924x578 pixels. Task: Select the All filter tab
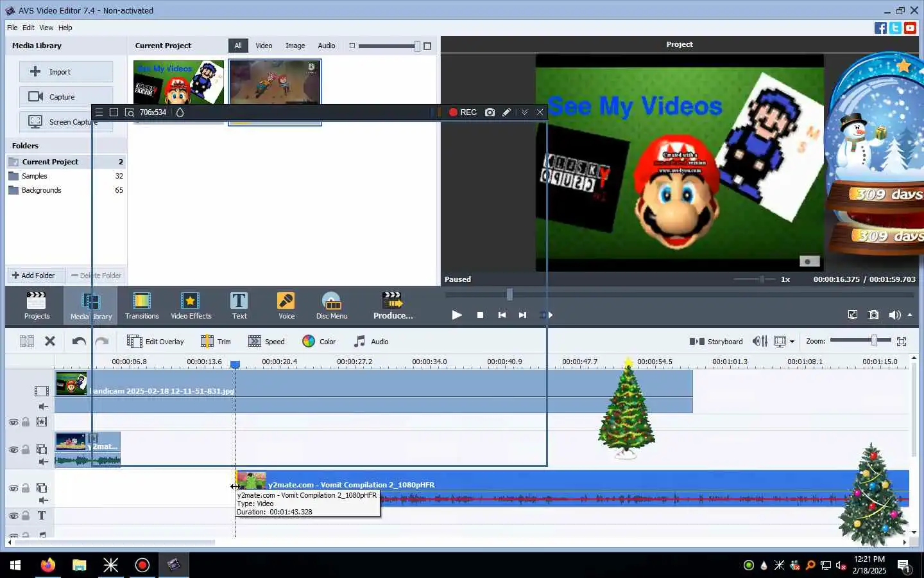tap(238, 46)
